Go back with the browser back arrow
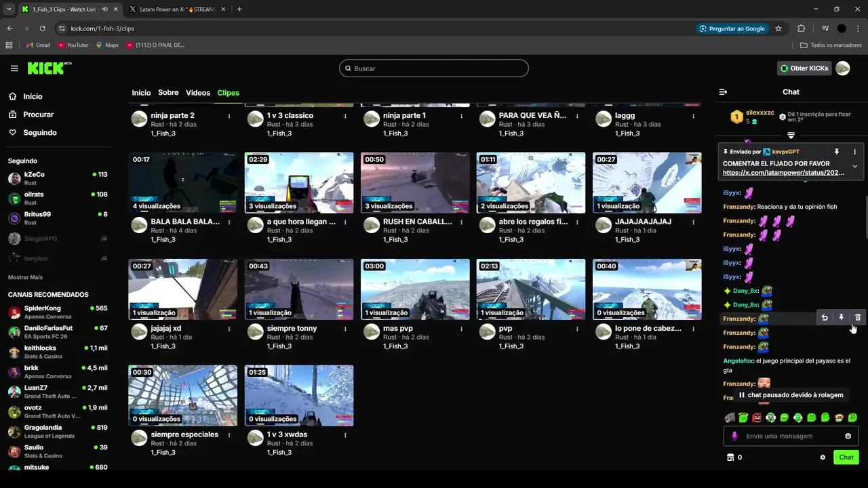 point(9,28)
